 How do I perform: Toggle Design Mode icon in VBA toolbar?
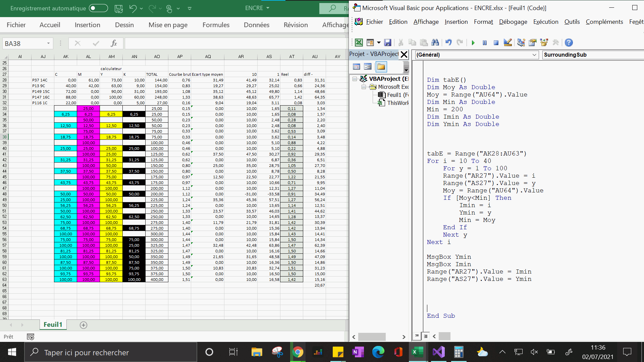pyautogui.click(x=507, y=43)
